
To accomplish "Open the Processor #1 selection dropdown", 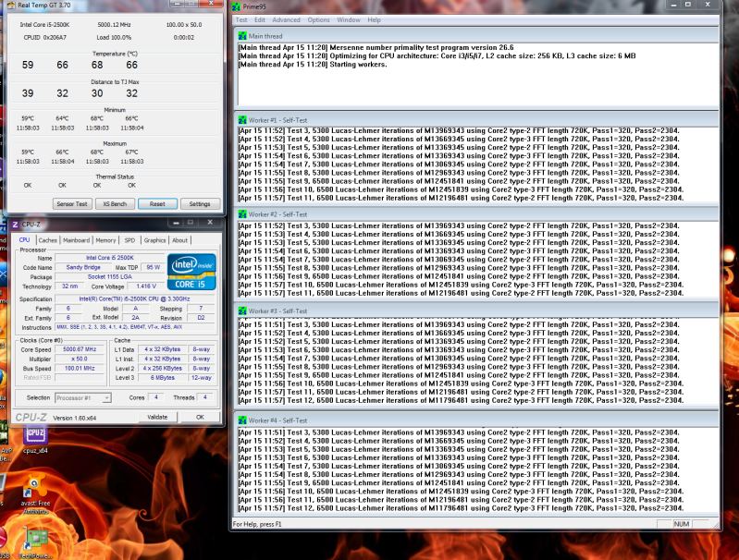I will coord(83,398).
